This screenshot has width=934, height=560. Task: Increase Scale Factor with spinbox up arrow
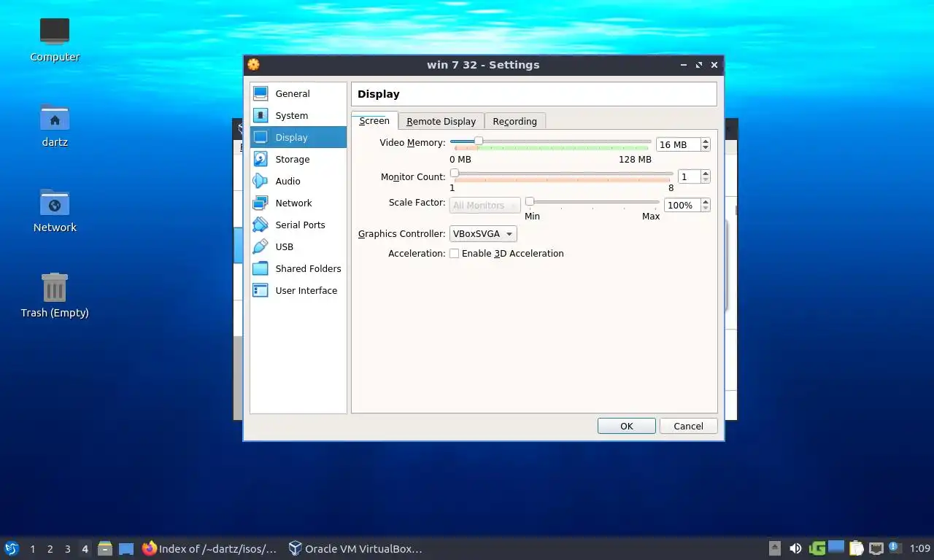[706, 203]
